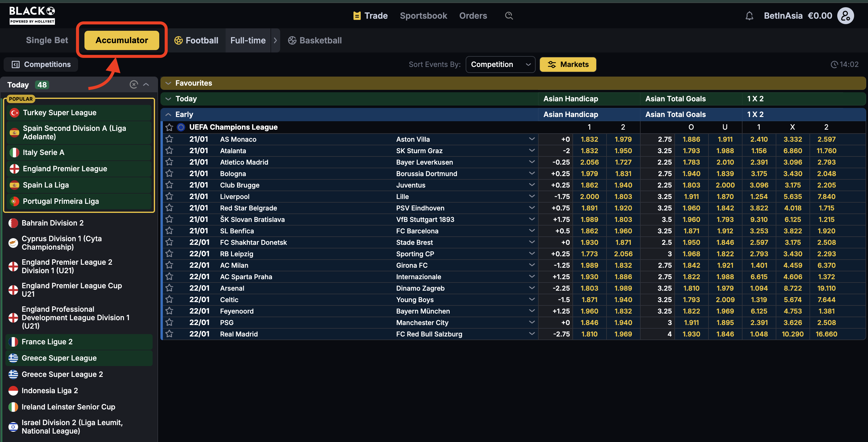Select Greece Super League in the sidebar
Screen dimensions: 868x442
pyautogui.click(x=59, y=358)
